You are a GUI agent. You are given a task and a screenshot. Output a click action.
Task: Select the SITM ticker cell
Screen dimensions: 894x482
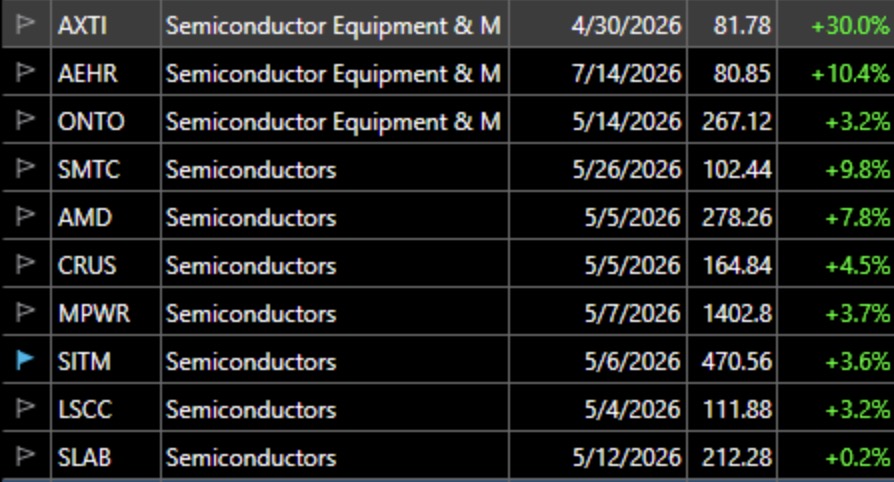click(84, 362)
